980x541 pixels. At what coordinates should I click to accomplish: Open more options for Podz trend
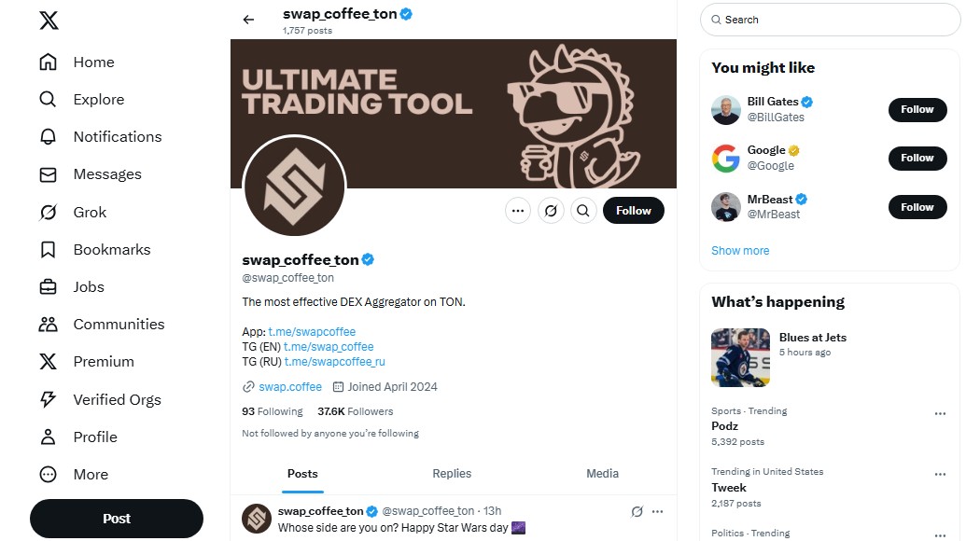(x=940, y=413)
